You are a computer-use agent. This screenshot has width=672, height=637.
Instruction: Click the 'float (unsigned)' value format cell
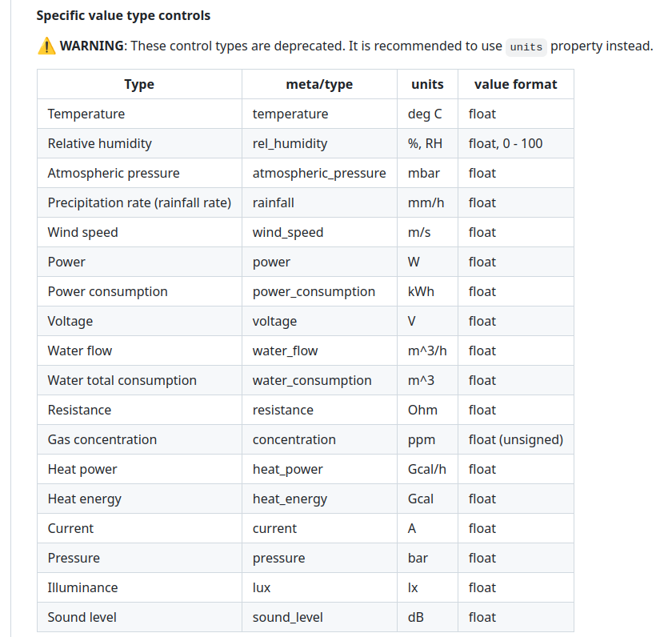515,439
